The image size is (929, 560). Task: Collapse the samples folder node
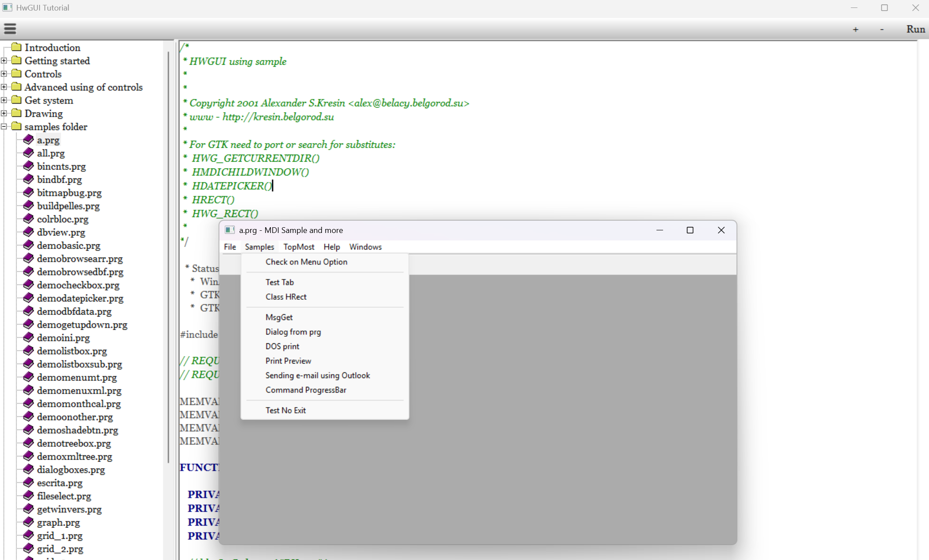pos(4,127)
